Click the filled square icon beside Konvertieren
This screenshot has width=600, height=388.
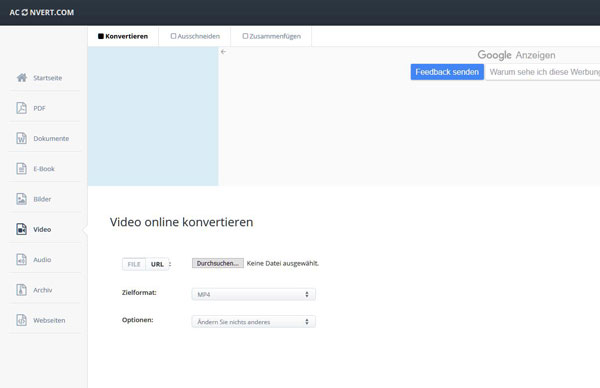[101, 36]
